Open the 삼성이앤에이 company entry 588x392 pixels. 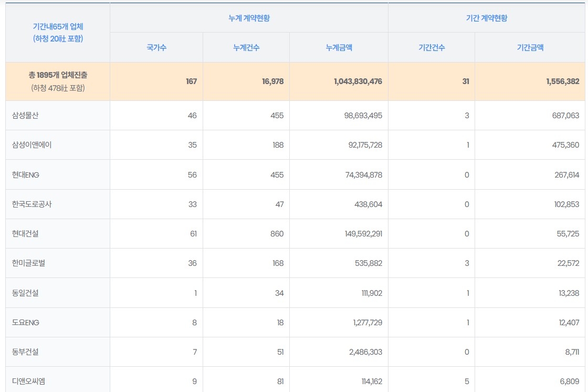pyautogui.click(x=32, y=145)
